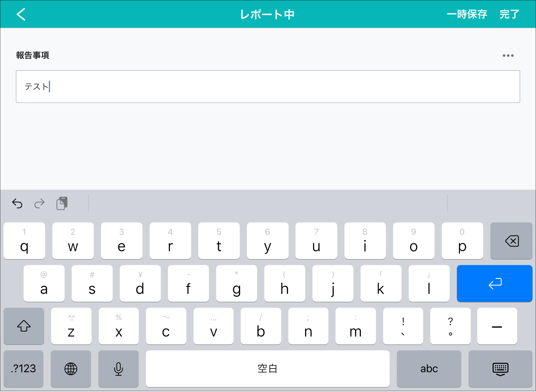Tap the clipboard paste icon
This screenshot has width=536, height=392.
coord(62,203)
